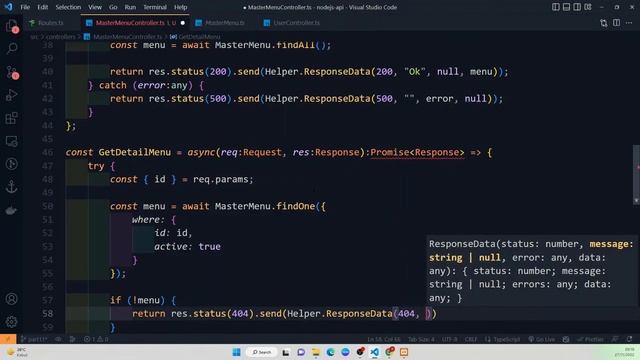Click the parameter hint tooltip for ResponseData
The height and width of the screenshot is (360, 640).
[532, 271]
